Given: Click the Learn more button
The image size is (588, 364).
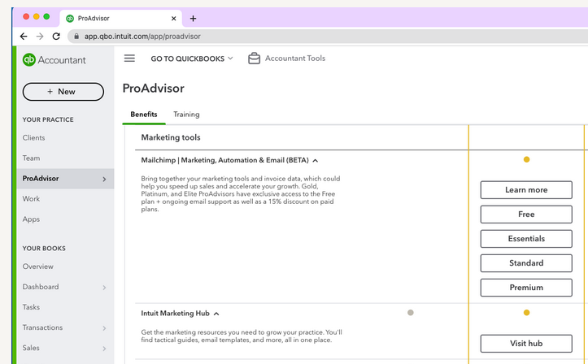Looking at the screenshot, I should 526,190.
